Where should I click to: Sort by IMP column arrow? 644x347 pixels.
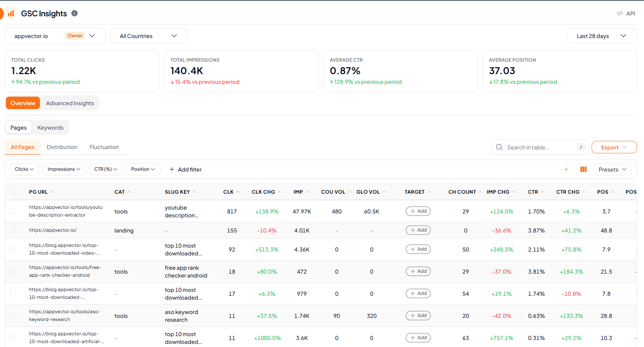point(307,192)
